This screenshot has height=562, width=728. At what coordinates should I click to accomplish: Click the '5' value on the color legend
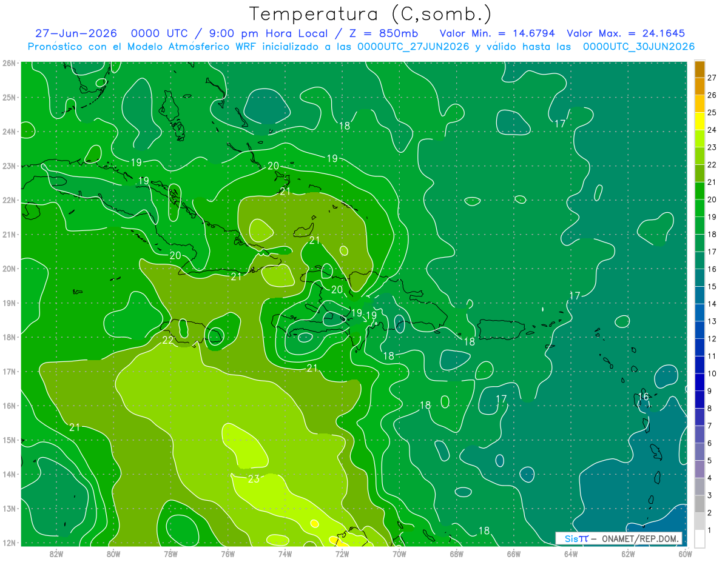point(710,460)
